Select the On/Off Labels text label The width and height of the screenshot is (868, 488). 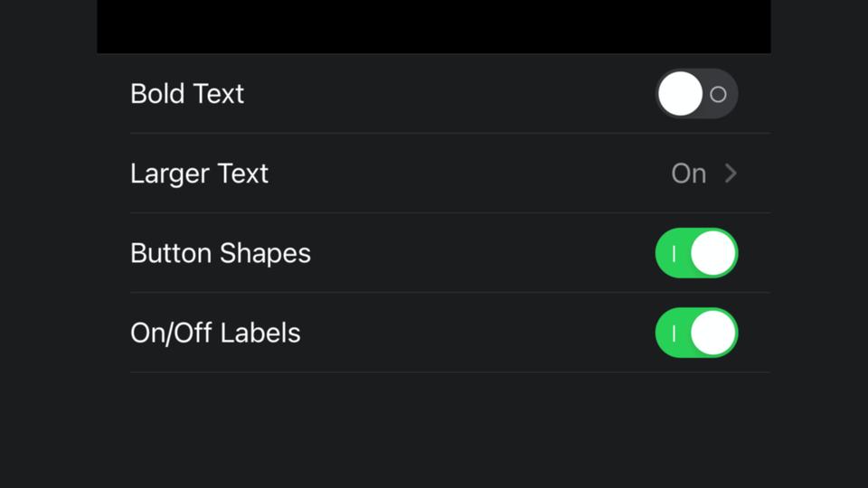pos(215,333)
